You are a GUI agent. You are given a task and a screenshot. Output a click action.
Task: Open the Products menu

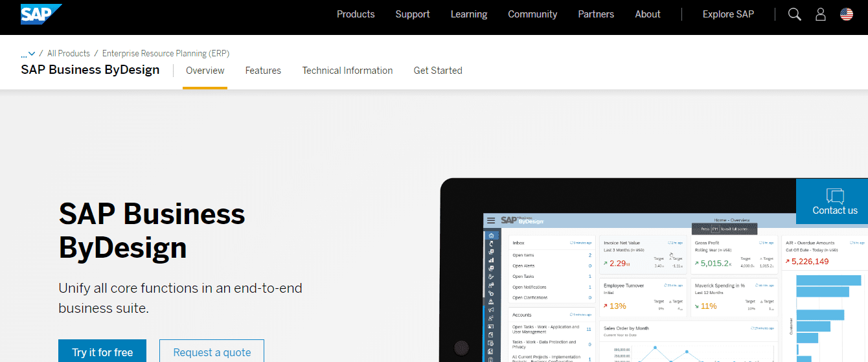356,14
